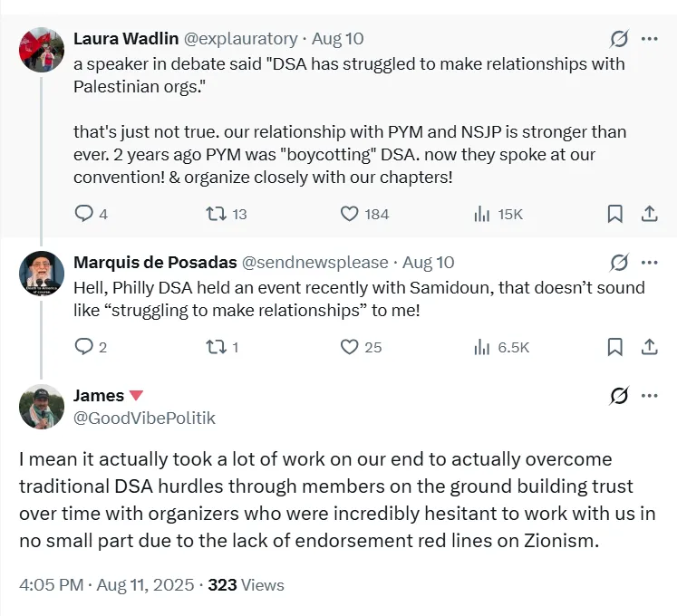Share Laura Wadlin's tweet
Screen dimensions: 677x616
[x=649, y=214]
